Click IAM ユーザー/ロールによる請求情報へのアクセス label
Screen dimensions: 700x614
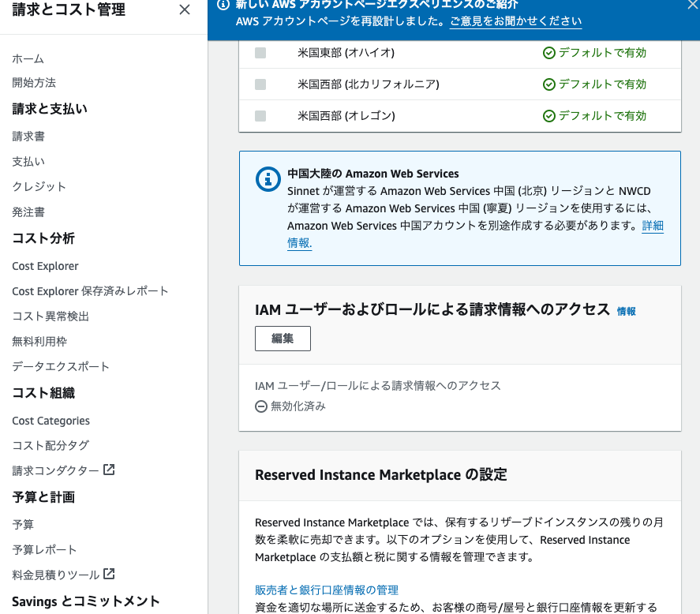pyautogui.click(x=378, y=386)
